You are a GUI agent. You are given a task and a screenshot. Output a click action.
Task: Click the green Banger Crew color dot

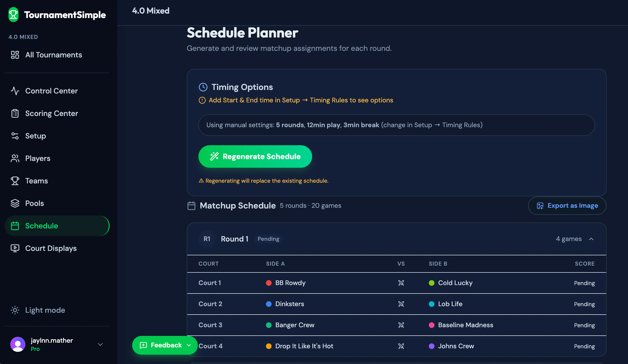(269, 325)
